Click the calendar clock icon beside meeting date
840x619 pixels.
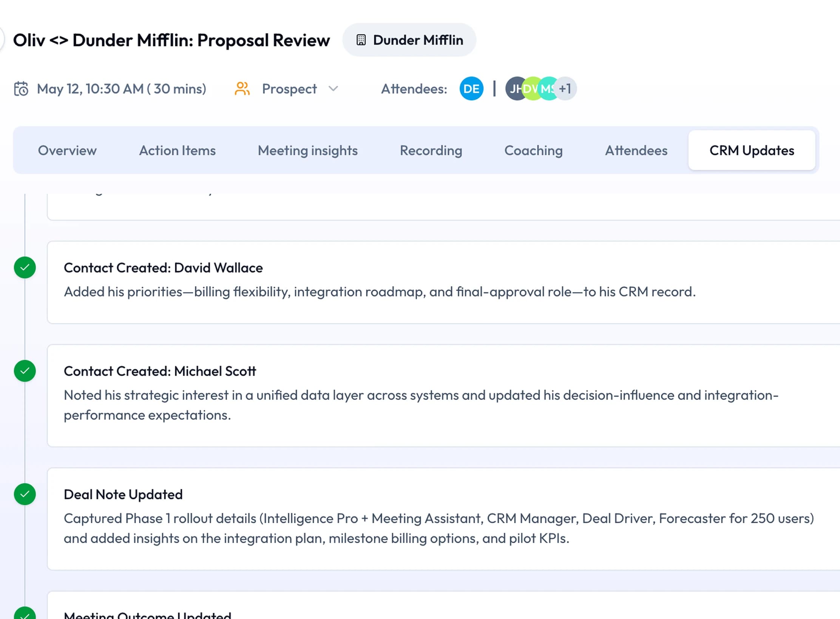coord(21,89)
